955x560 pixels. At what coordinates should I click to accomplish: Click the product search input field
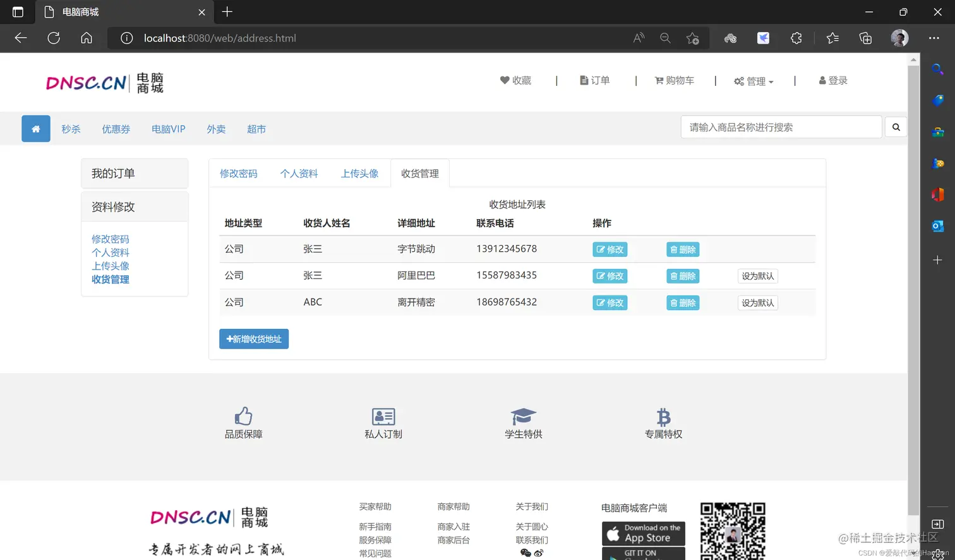point(781,127)
